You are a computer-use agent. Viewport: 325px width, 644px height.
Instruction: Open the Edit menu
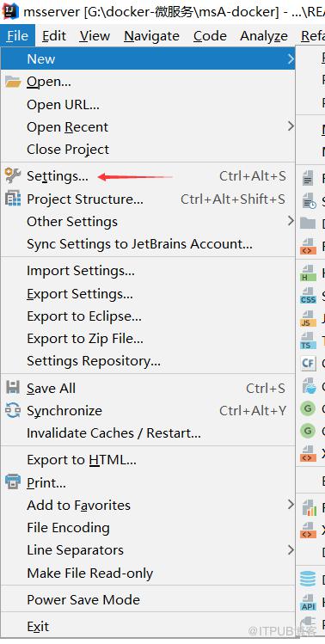54,36
